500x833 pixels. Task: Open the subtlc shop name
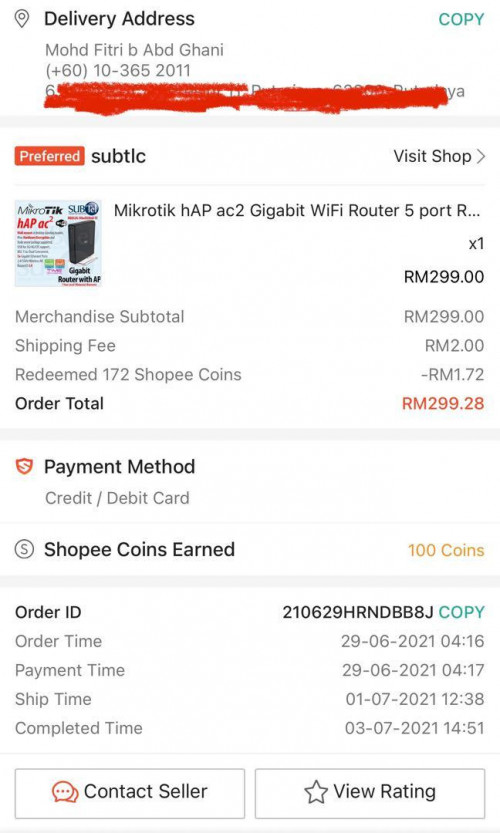pyautogui.click(x=118, y=156)
